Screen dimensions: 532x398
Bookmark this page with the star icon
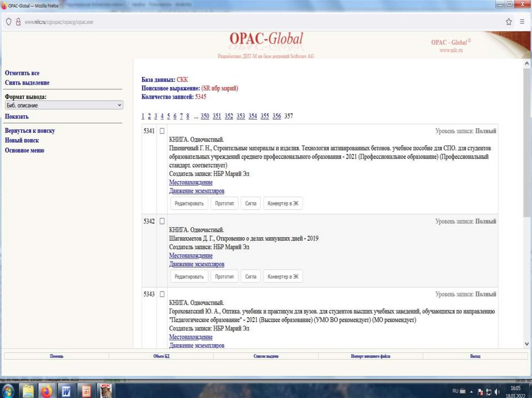coord(509,22)
